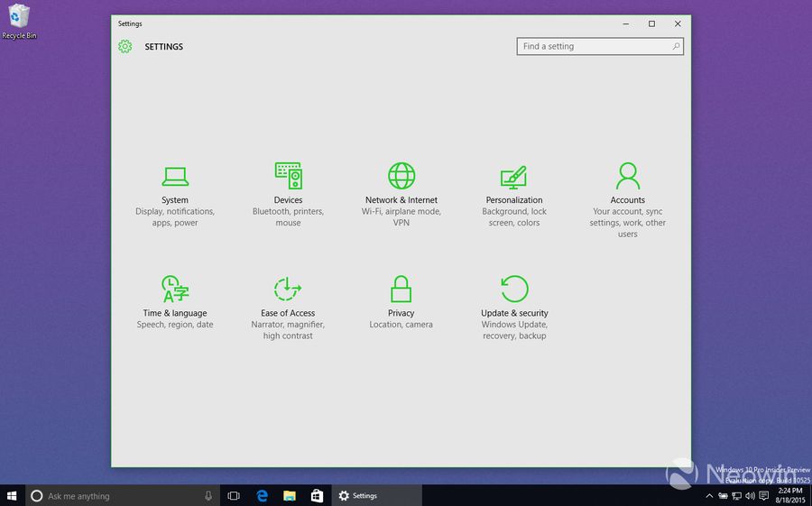Click the Time & language label
This screenshot has width=812, height=506.
coord(175,313)
